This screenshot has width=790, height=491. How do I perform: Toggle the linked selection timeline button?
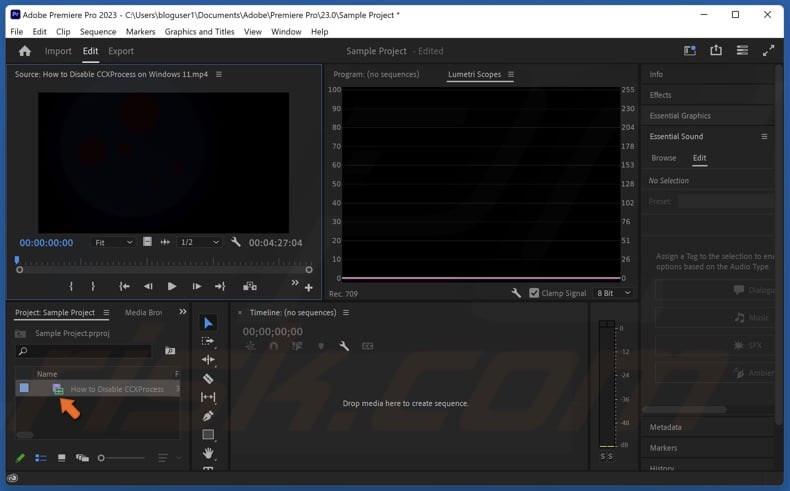coord(297,346)
